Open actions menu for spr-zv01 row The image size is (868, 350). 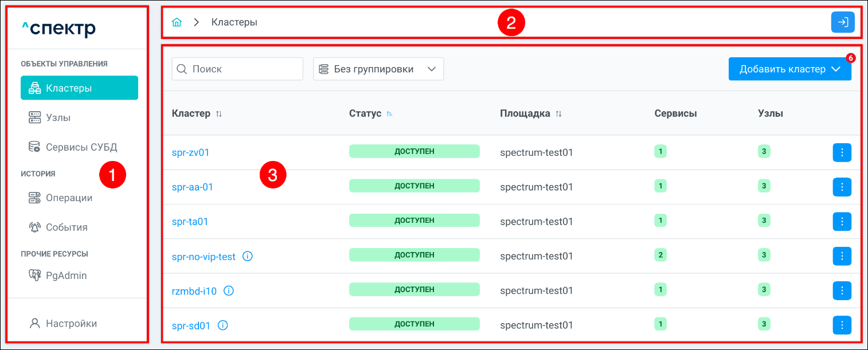842,152
